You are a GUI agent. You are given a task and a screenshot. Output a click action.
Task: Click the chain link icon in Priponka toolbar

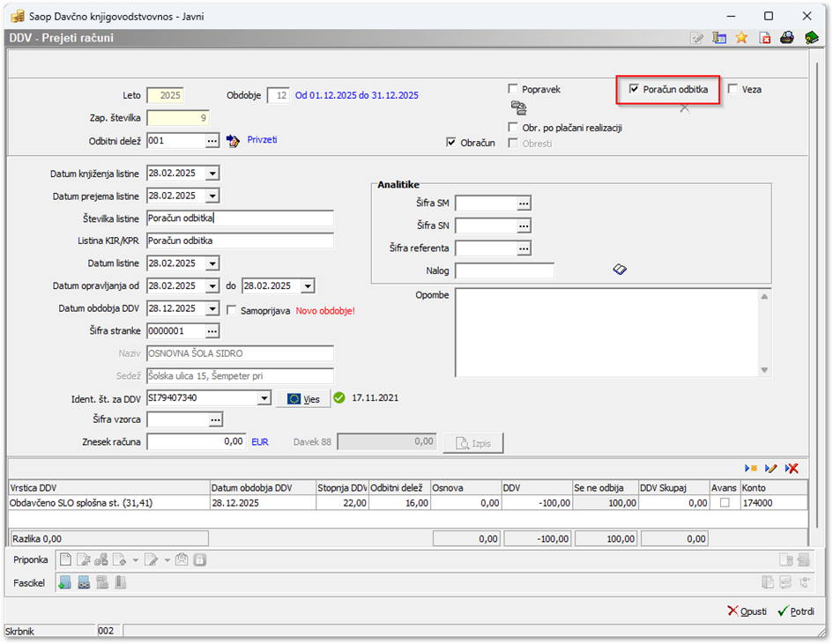pyautogui.click(x=101, y=559)
